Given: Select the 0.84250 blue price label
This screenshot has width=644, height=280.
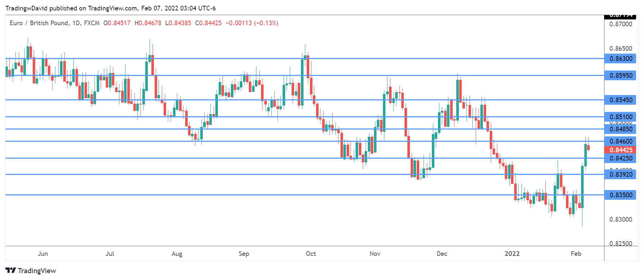Looking at the screenshot, I should click(x=620, y=158).
